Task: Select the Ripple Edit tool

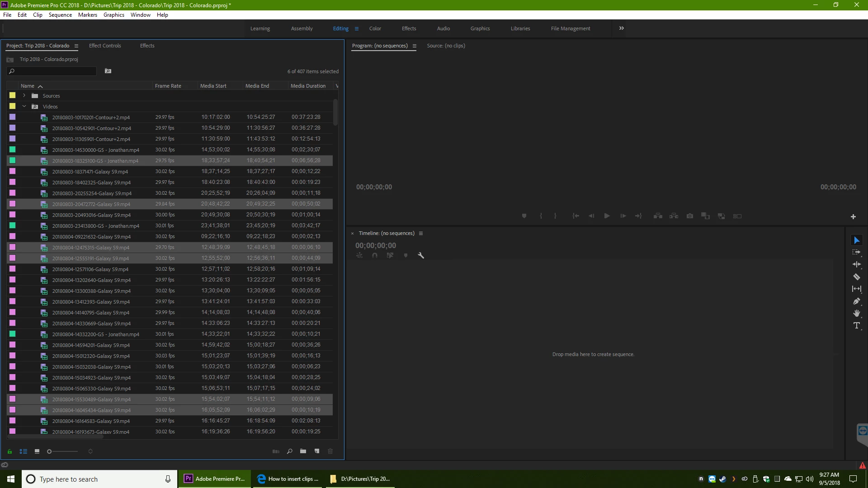Action: tap(856, 264)
